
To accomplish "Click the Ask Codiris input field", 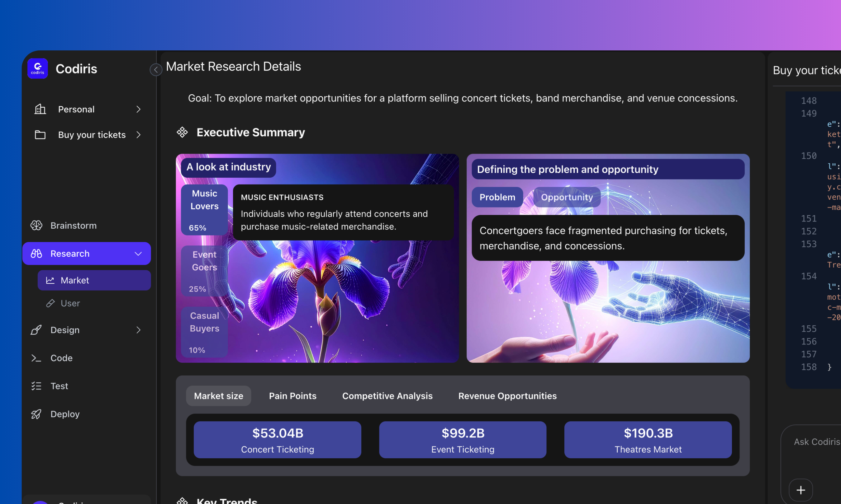I will click(816, 442).
